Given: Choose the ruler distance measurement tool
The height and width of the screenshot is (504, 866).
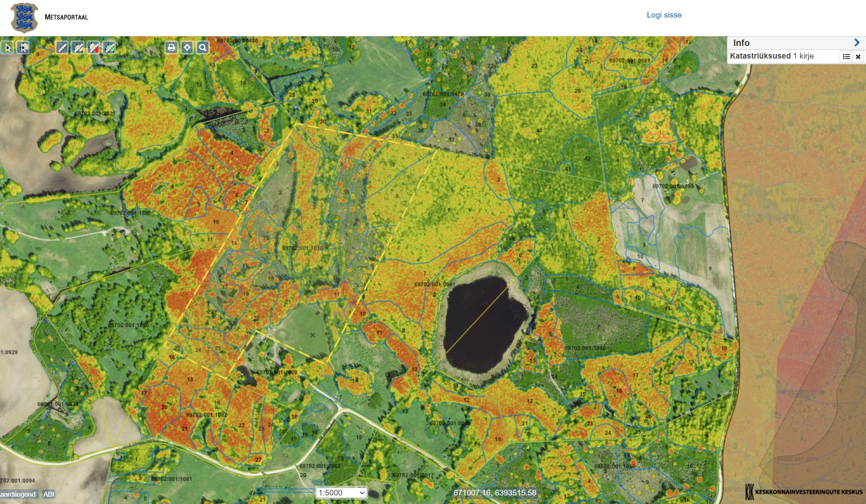Looking at the screenshot, I should (x=62, y=48).
